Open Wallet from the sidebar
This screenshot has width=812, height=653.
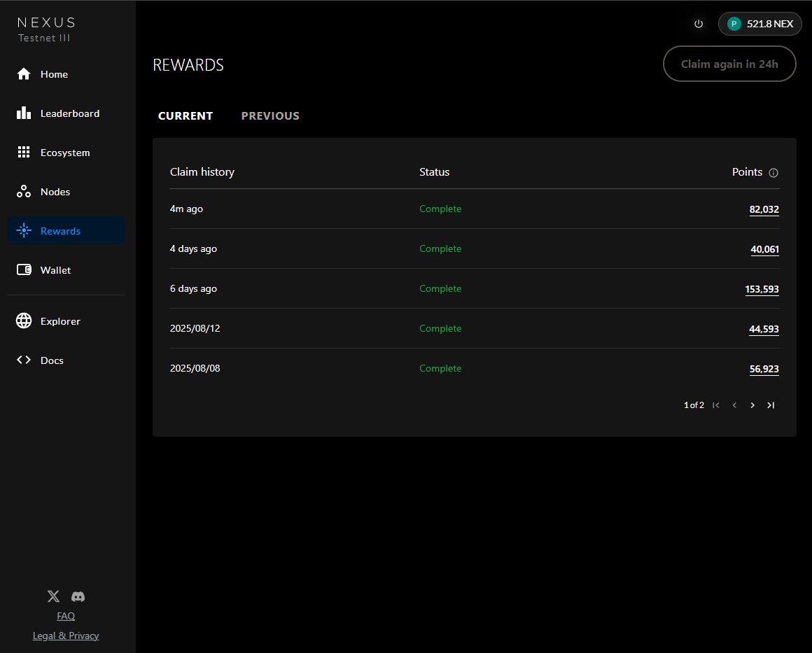(x=66, y=269)
